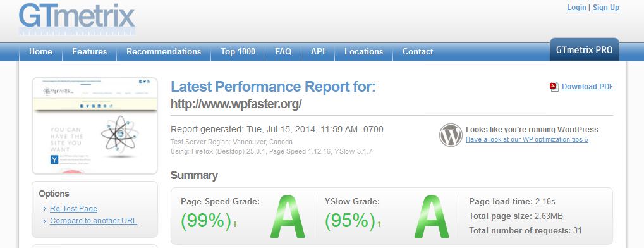Click the Latest Performance Report for heading
Image resolution: width=644 pixels, height=248 pixels.
pos(273,87)
